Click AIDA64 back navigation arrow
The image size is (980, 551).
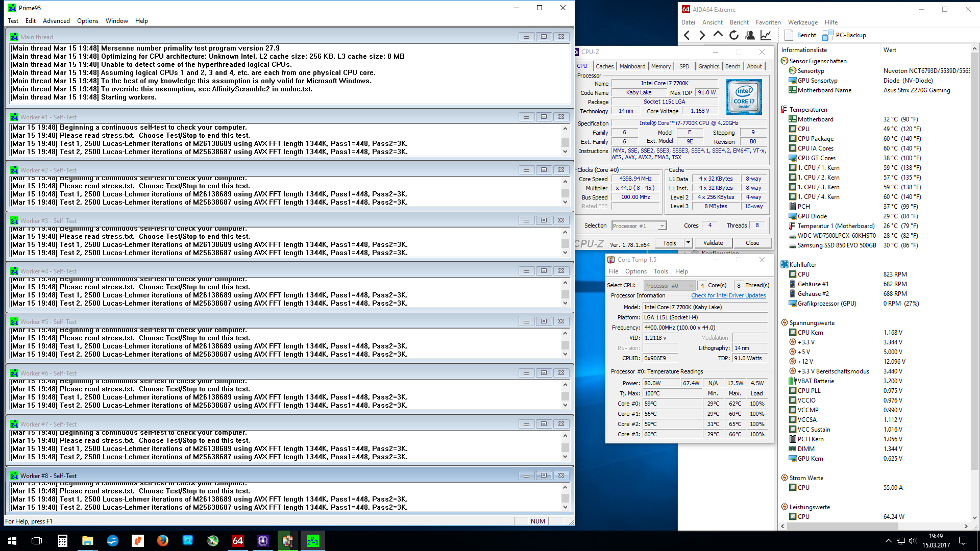(687, 35)
